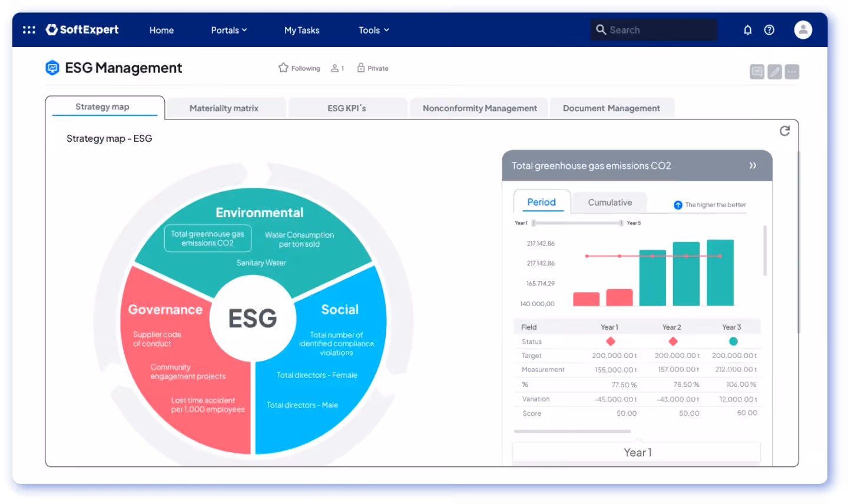Click the Year 1 slider handle
Viewport: 848px width, 504px height.
[534, 223]
